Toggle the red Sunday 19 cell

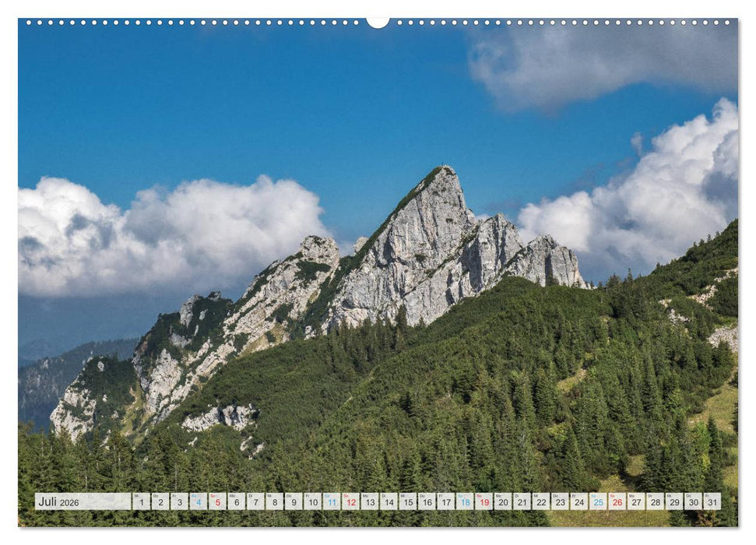click(484, 501)
